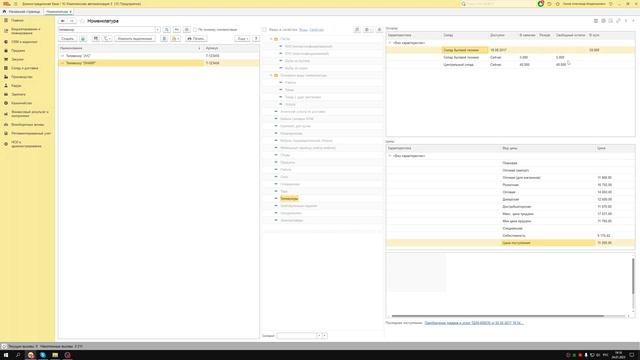
Task: Open last receipt Приобретение товаров и услуг link
Action: (473, 323)
